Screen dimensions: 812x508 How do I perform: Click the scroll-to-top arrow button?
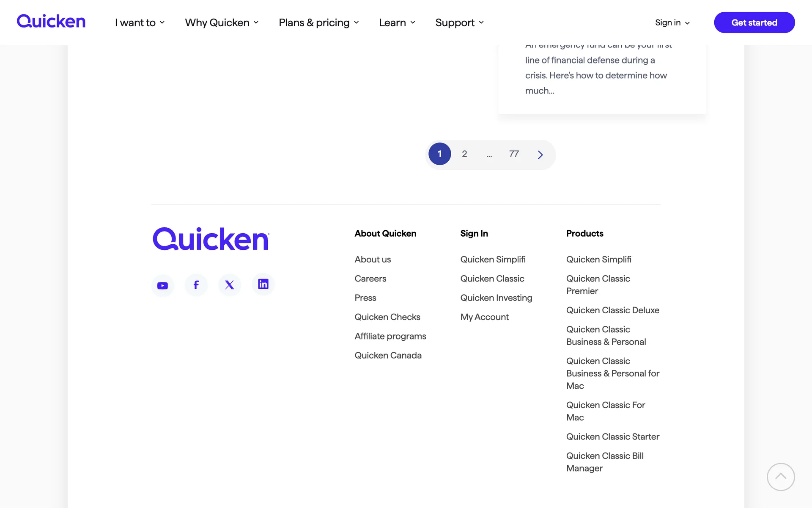[780, 477]
